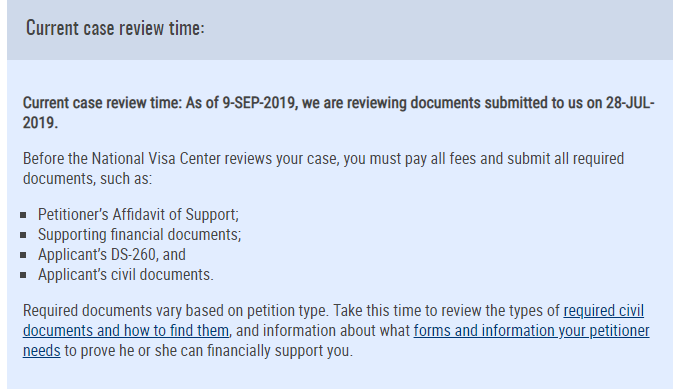Viewport: 676px width, 389px height.
Task: Click "documents and how to find them" link text
Action: click(126, 331)
